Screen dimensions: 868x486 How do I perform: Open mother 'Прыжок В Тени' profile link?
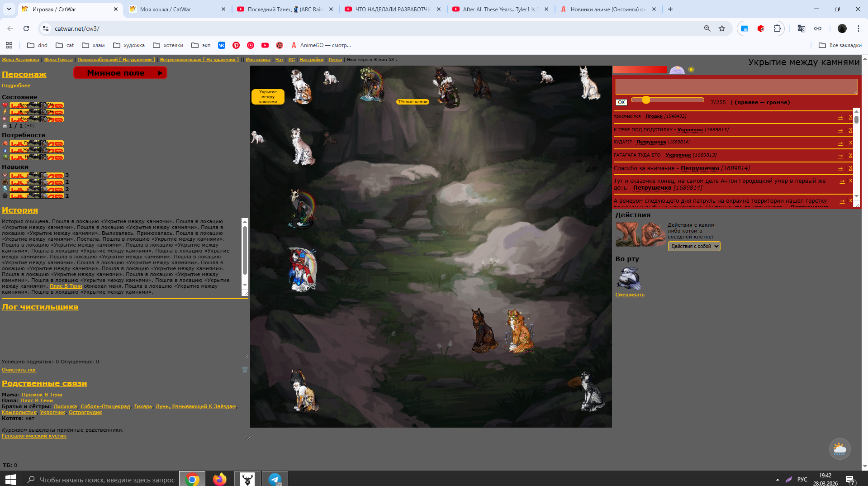coord(42,395)
